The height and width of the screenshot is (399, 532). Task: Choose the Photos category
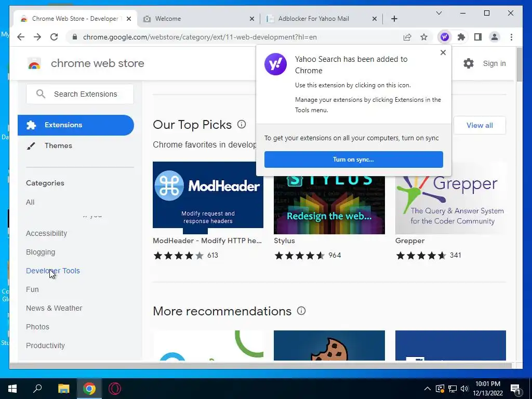pyautogui.click(x=37, y=327)
